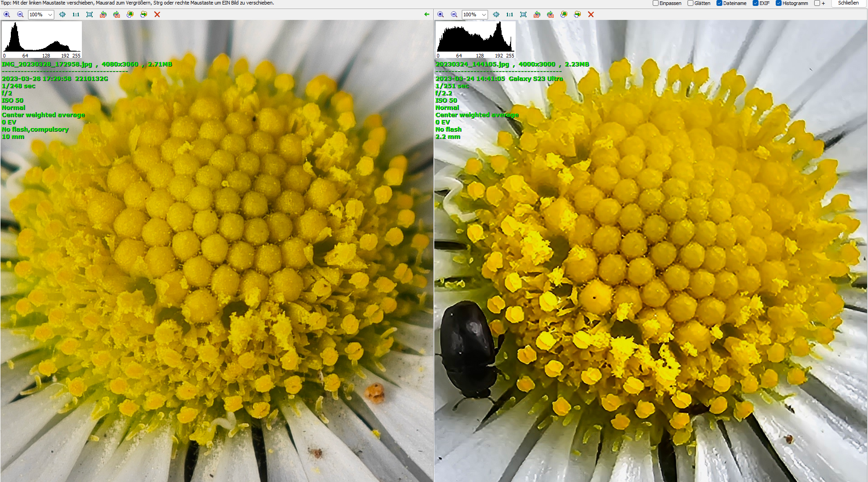868x482 pixels.
Task: Click the green left arrow icon
Action: (427, 14)
